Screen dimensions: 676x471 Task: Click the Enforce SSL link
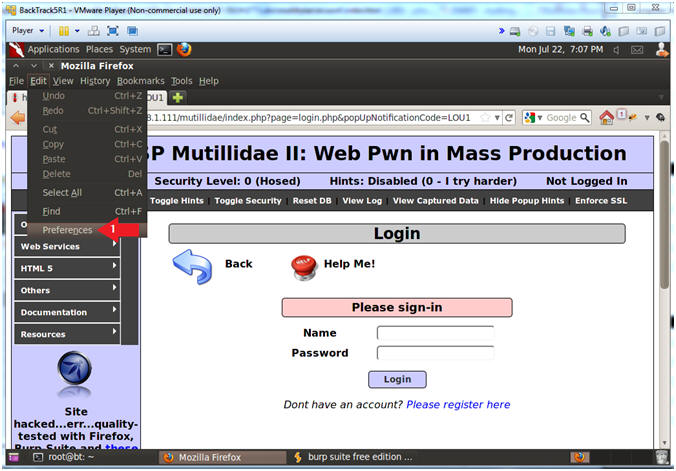(x=601, y=201)
